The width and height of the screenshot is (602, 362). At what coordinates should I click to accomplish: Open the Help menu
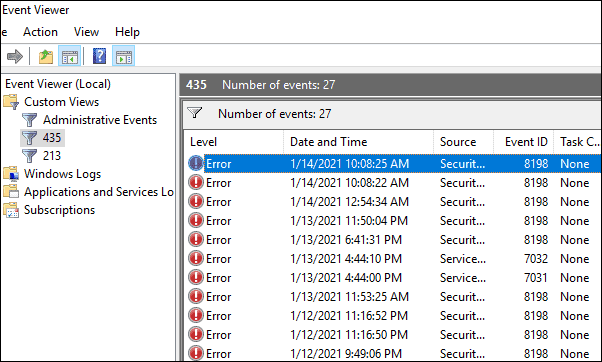pos(127,32)
